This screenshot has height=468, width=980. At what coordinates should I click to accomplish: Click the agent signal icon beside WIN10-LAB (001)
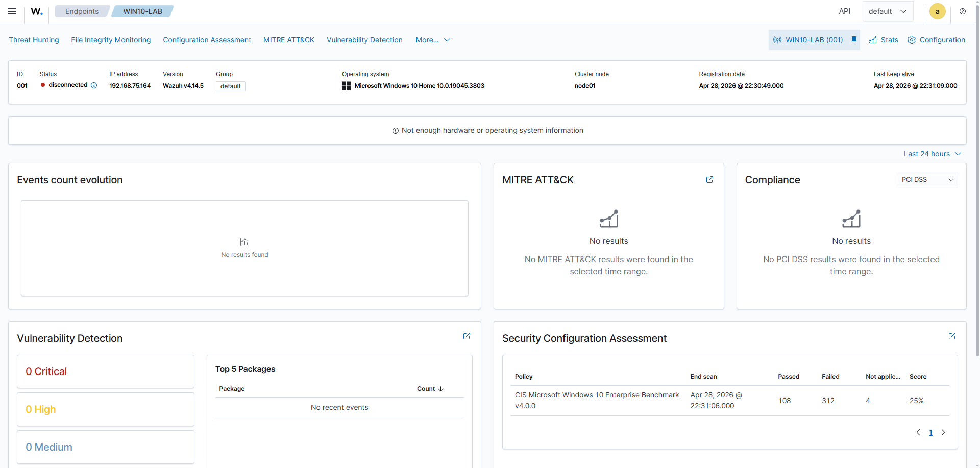click(x=777, y=40)
